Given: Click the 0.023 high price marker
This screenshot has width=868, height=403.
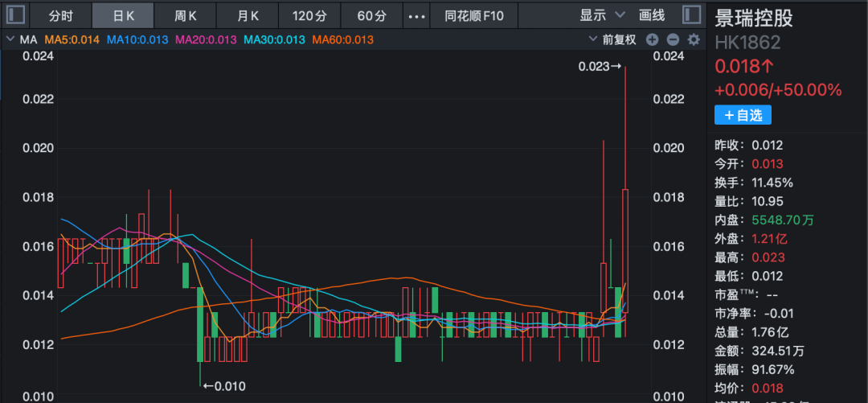Looking at the screenshot, I should [x=600, y=68].
